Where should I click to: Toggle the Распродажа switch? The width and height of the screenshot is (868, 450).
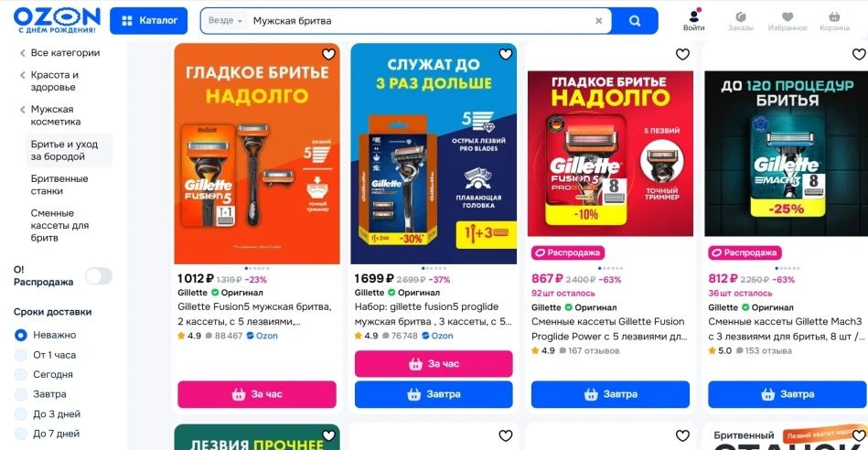[99, 275]
